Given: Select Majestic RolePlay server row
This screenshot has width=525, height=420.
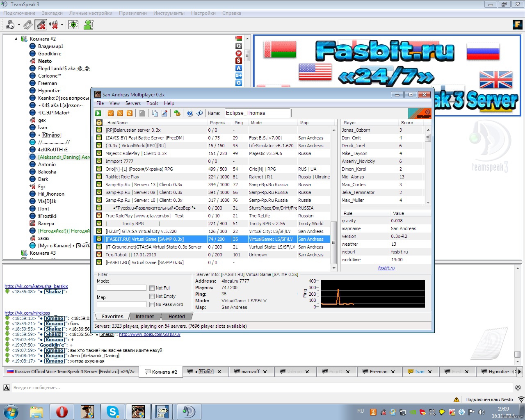Looking at the screenshot, I should point(212,153).
